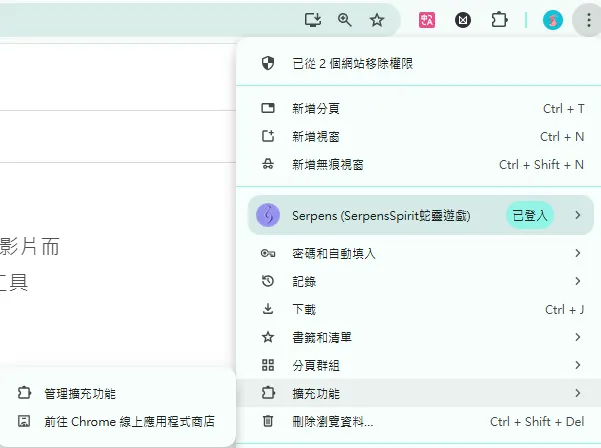The width and height of the screenshot is (601, 448).
Task: Expand the 分頁群組 submenu arrow
Action: [x=578, y=365]
